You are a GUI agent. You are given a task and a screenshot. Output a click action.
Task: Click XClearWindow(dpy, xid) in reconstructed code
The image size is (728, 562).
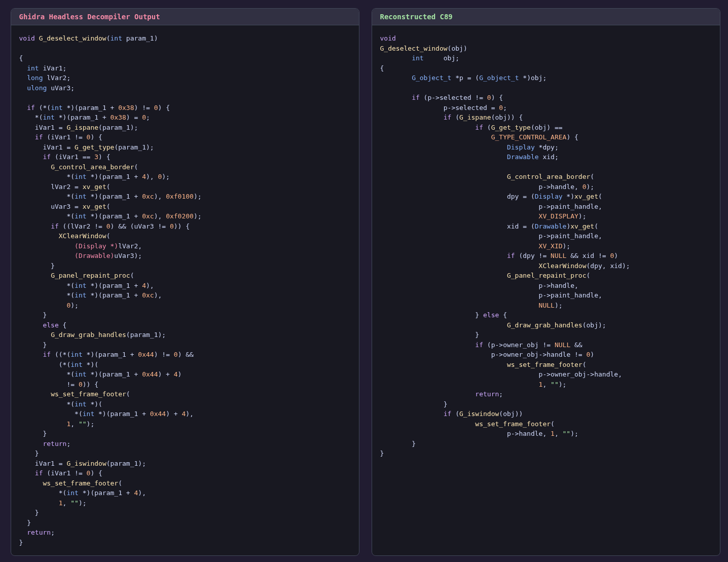click(584, 266)
